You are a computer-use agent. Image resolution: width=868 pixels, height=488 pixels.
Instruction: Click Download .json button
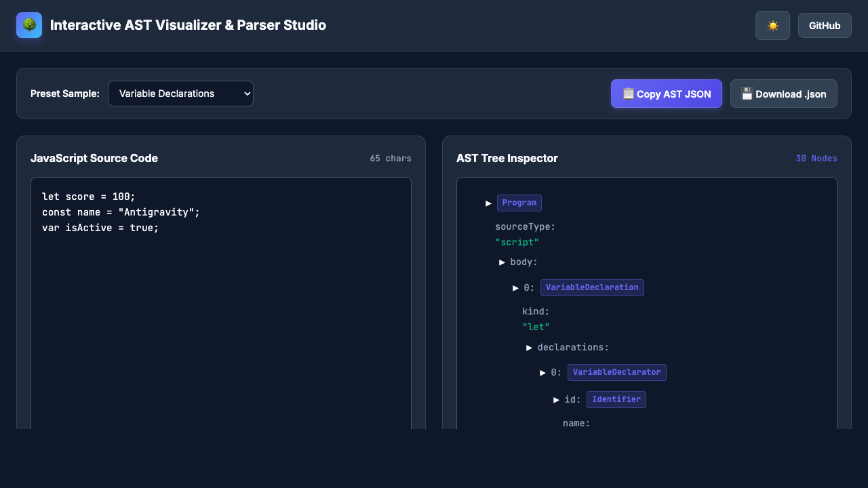[x=784, y=94]
